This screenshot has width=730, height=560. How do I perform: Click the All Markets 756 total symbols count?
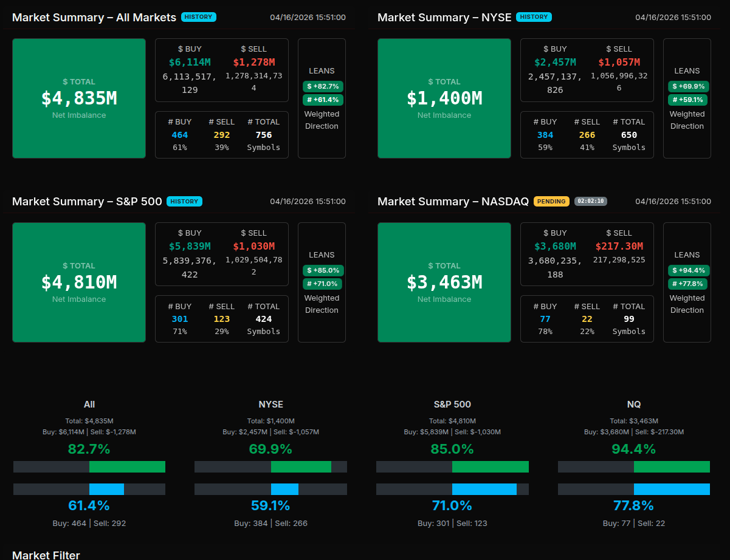pos(264,135)
